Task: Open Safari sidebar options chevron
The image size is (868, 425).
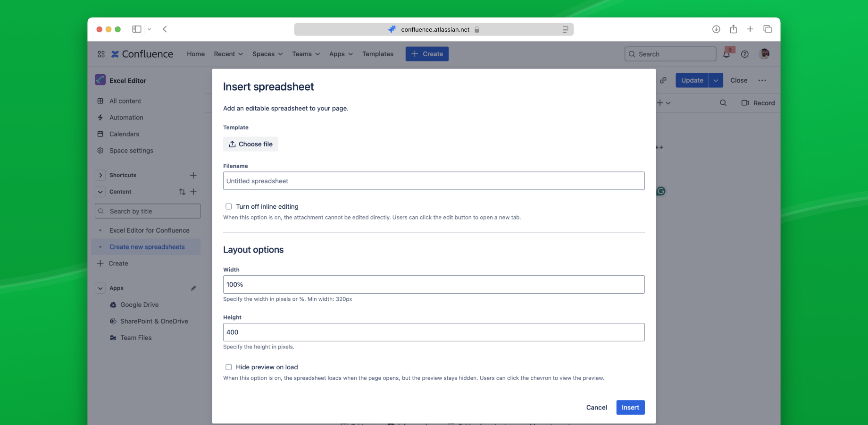Action: click(x=149, y=29)
